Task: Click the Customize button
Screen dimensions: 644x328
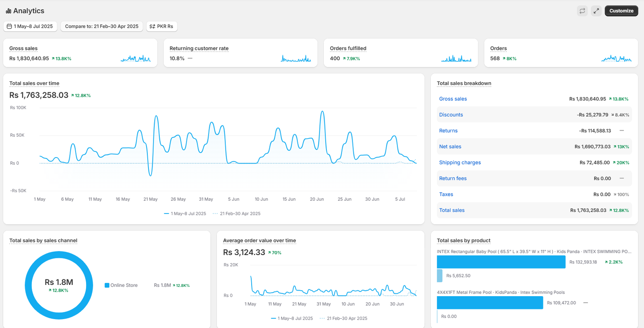Action: coord(621,11)
